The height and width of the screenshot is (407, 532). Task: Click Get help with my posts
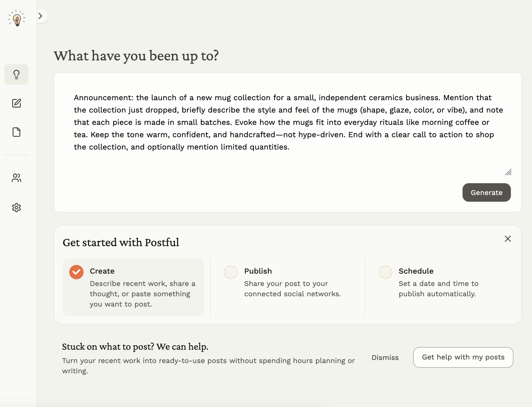(463, 357)
